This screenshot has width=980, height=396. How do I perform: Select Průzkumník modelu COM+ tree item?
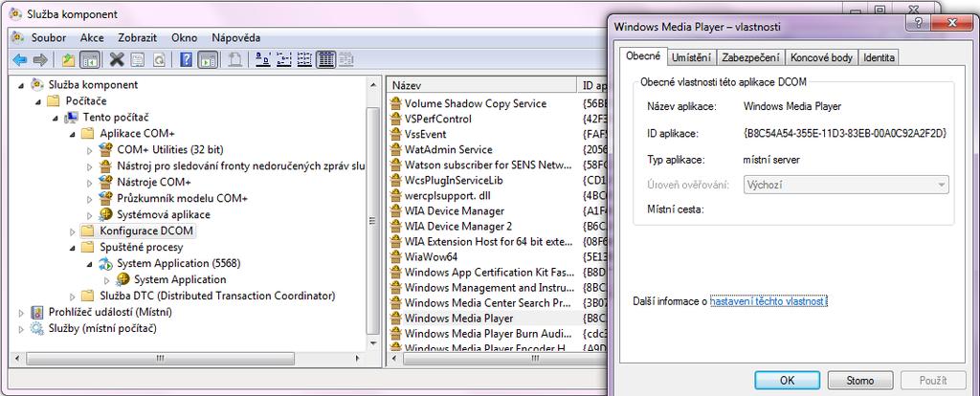[183, 198]
